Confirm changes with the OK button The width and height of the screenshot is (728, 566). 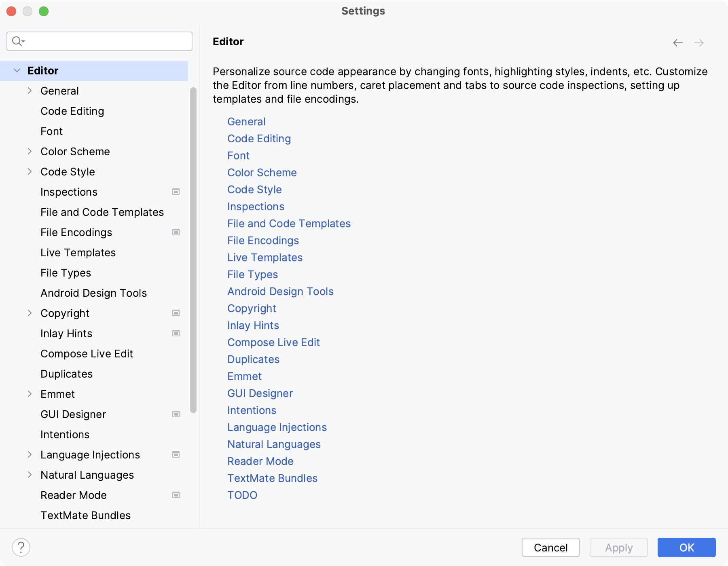pyautogui.click(x=686, y=547)
